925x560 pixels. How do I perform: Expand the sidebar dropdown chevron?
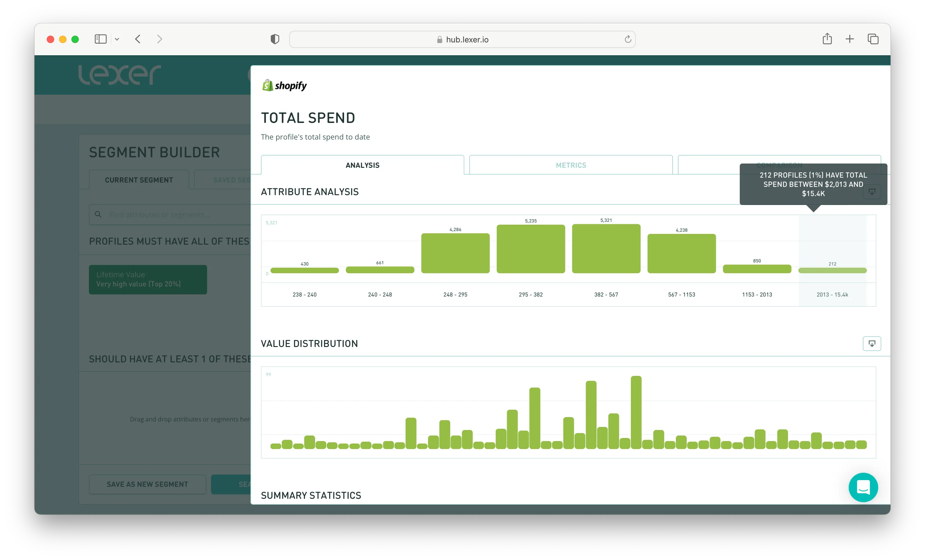(117, 39)
